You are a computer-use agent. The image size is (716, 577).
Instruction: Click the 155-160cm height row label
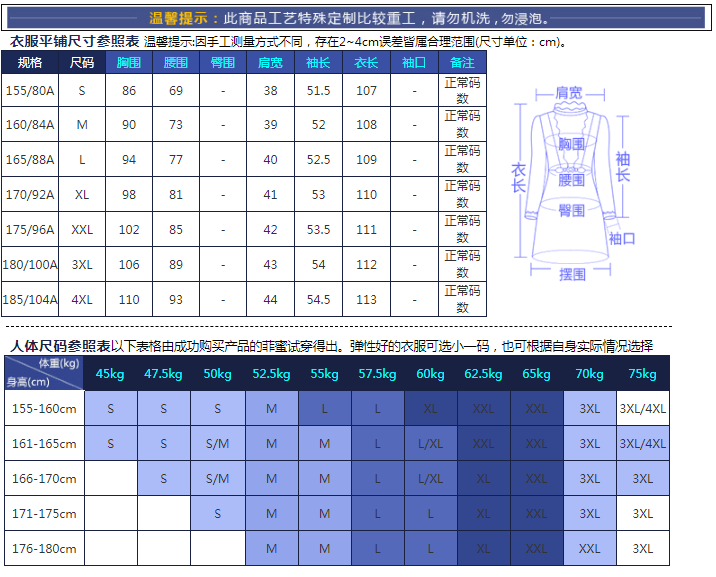(x=42, y=409)
